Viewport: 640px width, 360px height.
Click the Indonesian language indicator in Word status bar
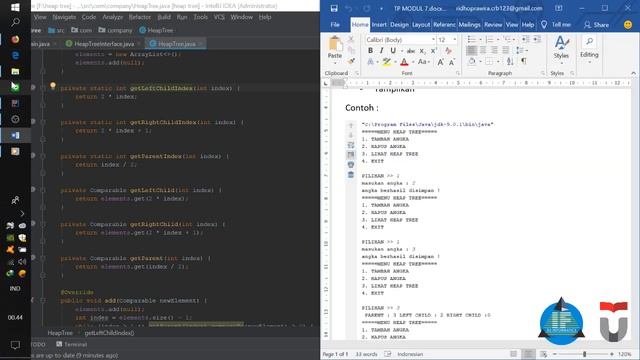[x=410, y=354]
